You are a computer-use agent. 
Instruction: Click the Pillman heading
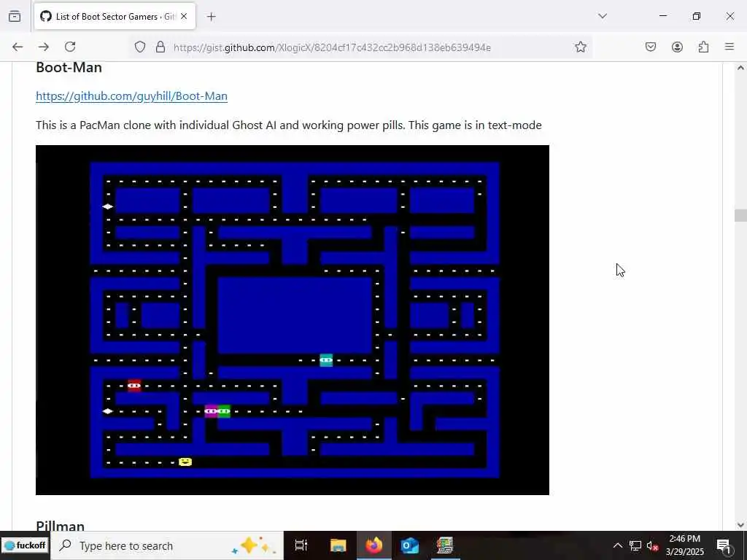point(61,526)
